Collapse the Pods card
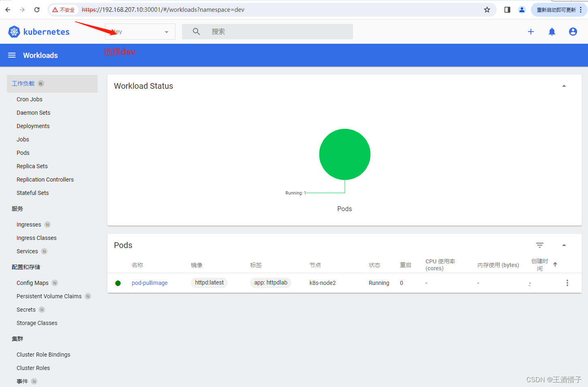 point(564,245)
